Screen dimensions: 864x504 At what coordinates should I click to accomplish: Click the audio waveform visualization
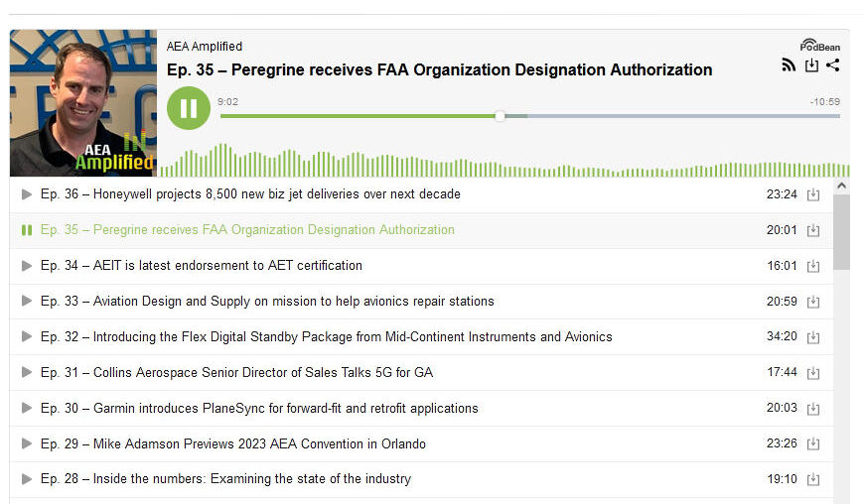coord(497,164)
